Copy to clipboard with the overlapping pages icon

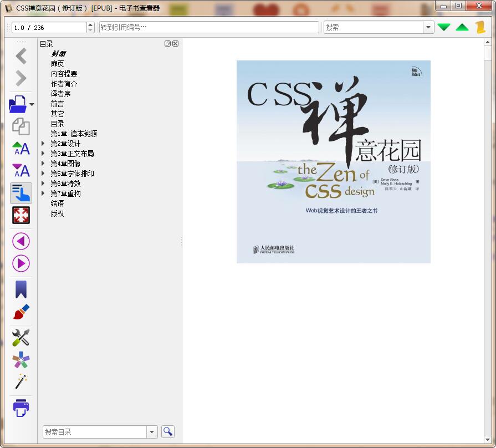(21, 126)
